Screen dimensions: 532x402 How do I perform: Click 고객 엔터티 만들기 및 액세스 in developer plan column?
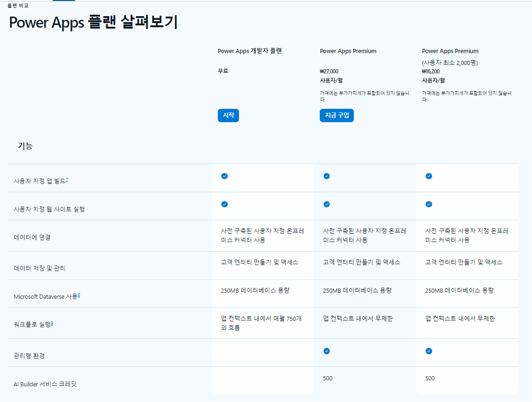point(260,262)
